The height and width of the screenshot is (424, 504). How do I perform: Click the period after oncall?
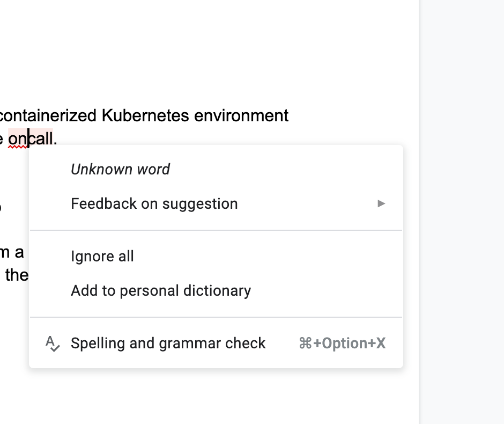click(x=55, y=140)
